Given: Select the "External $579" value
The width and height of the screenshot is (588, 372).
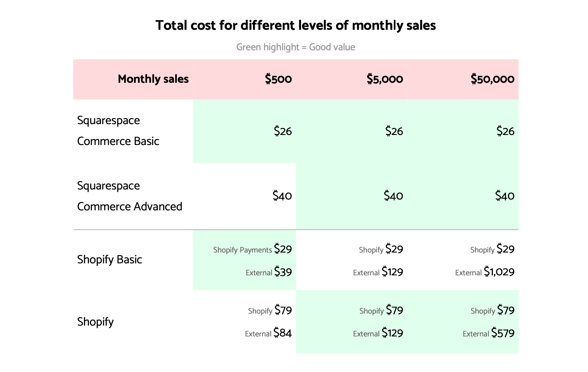Looking at the screenshot, I should pyautogui.click(x=489, y=333).
